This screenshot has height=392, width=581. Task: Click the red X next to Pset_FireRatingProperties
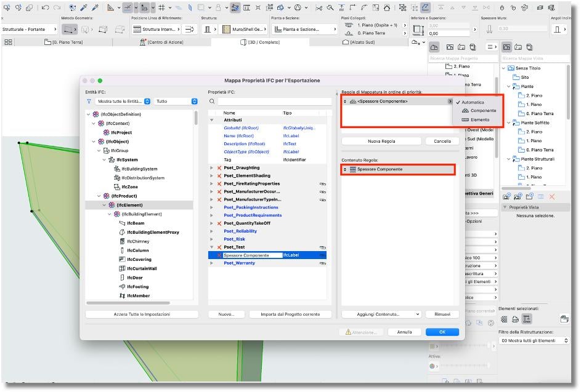point(219,183)
